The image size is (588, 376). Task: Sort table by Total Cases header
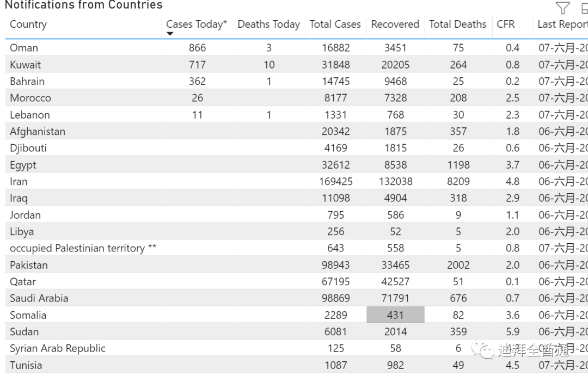335,24
